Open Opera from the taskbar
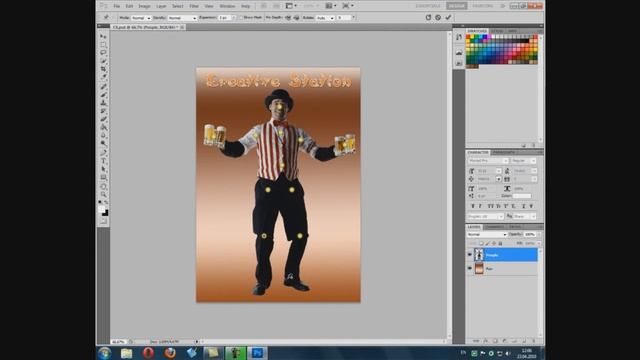640x360 pixels. pos(148,353)
